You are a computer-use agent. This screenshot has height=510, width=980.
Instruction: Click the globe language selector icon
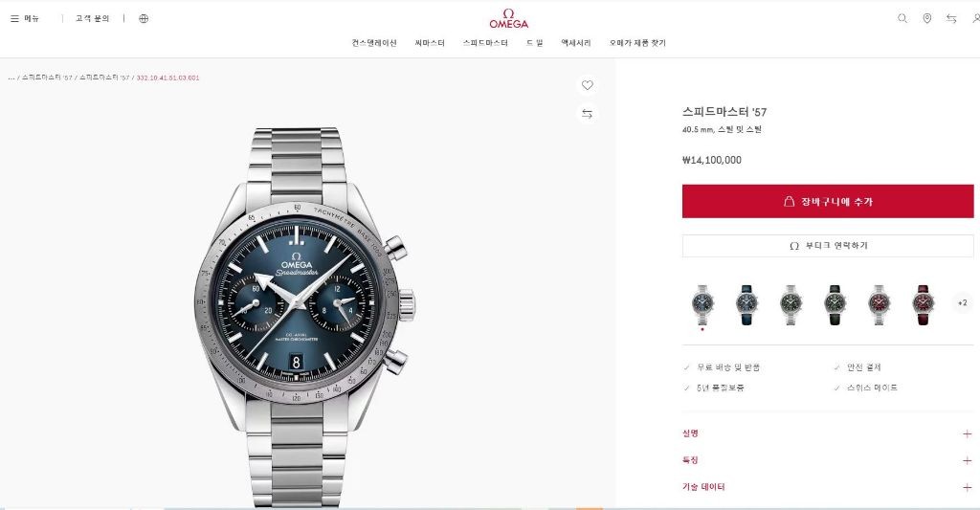coord(144,19)
